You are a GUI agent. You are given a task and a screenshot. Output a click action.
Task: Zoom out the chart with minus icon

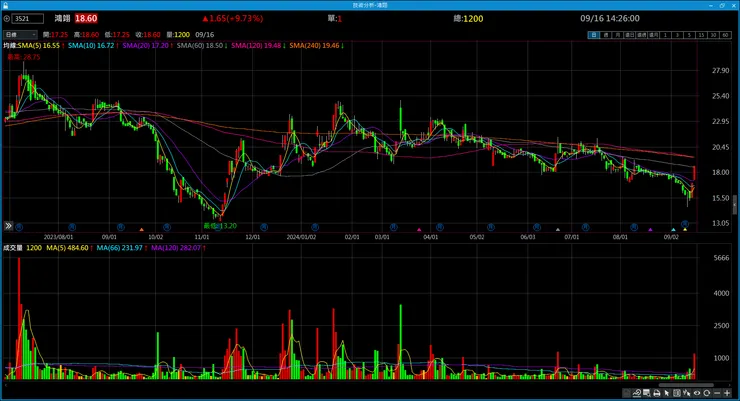[717, 393]
